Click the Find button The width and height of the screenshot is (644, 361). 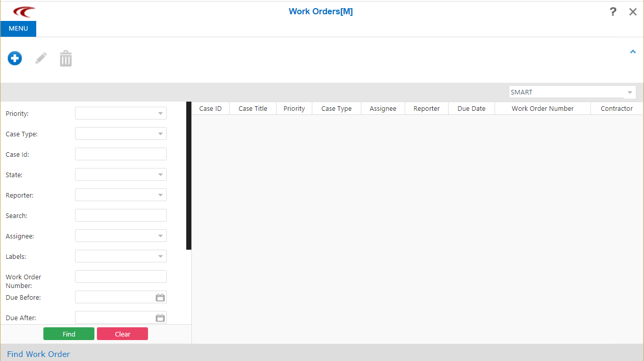tap(68, 333)
